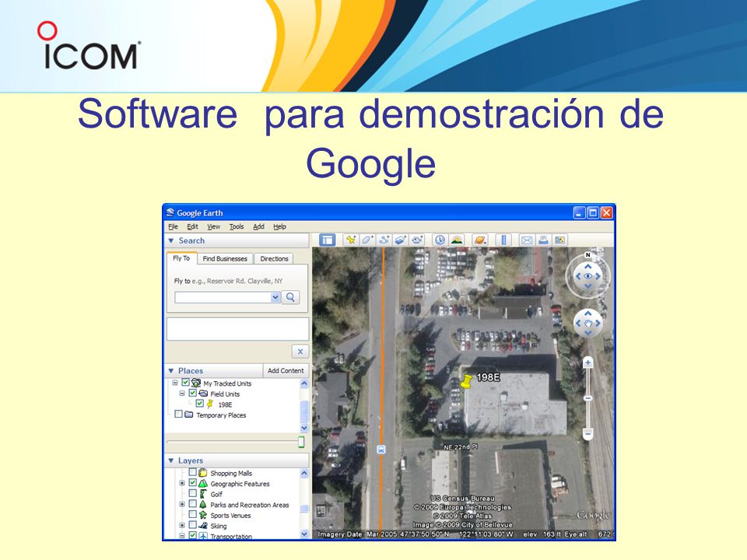Click the My Tracked Units folder icon
Image resolution: width=747 pixels, height=560 pixels.
[196, 383]
